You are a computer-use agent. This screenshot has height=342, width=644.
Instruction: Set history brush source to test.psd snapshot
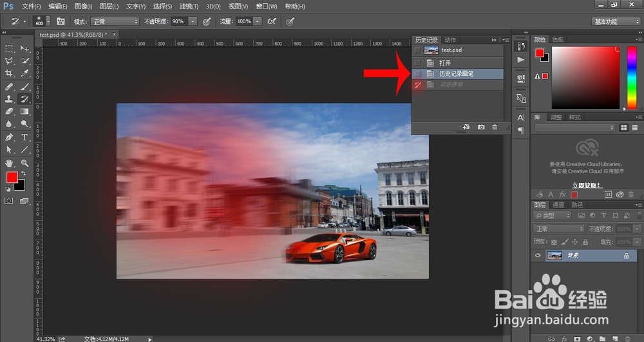(x=417, y=50)
